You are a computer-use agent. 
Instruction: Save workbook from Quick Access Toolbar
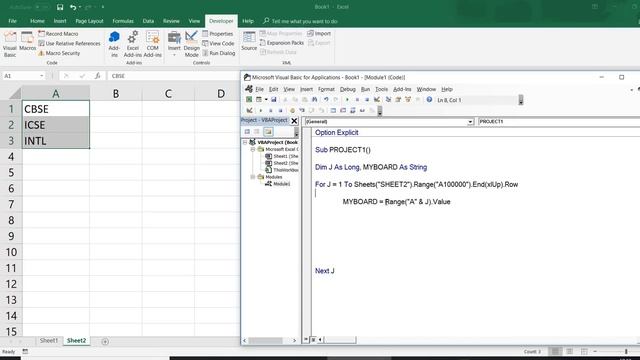(60, 7)
